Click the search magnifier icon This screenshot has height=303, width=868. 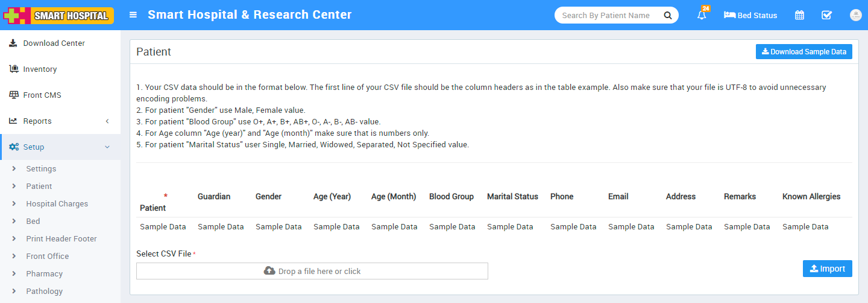point(668,15)
